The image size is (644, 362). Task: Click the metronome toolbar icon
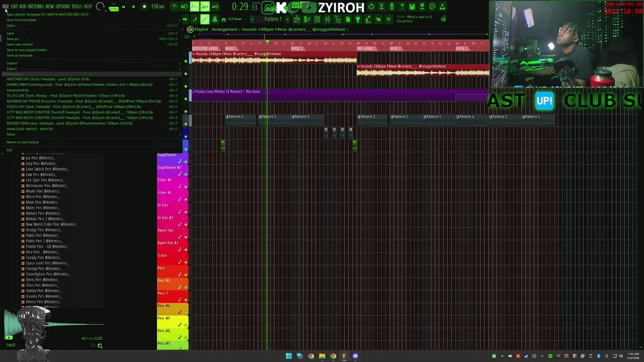pos(175,7)
